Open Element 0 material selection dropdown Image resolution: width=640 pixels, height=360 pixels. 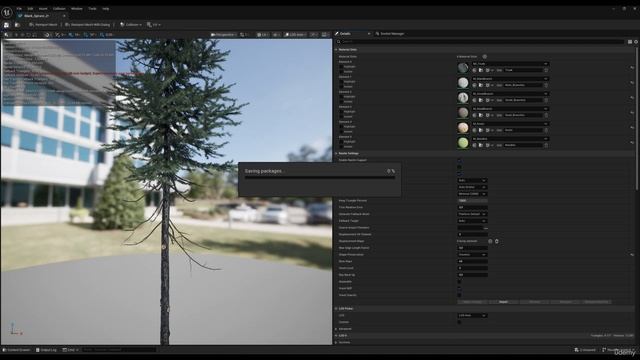coord(510,64)
